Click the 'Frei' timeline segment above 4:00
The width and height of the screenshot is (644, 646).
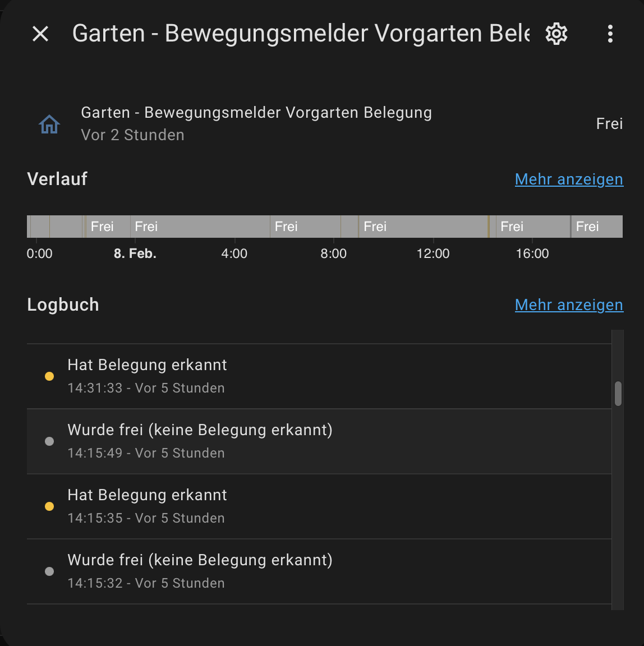(x=200, y=227)
